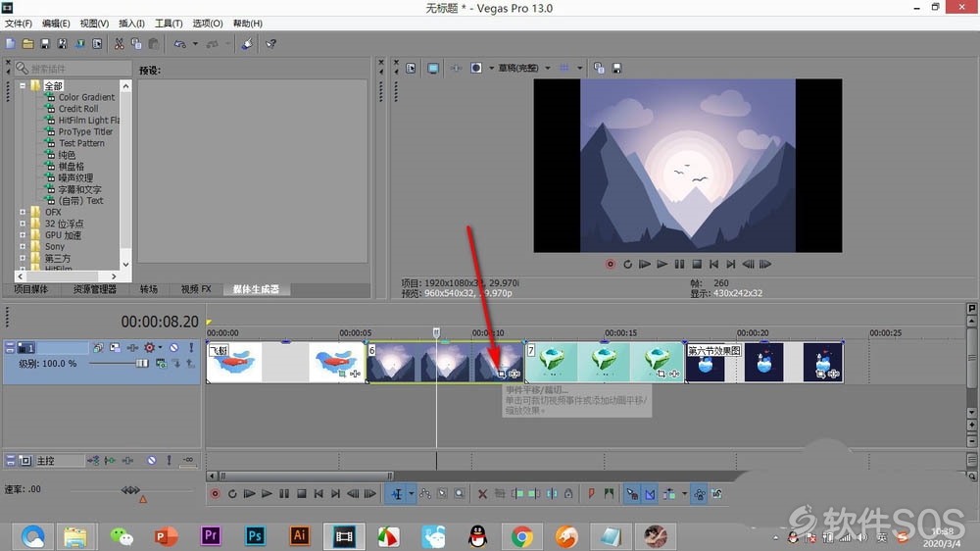Switch to the 视频 FX tab

click(196, 289)
